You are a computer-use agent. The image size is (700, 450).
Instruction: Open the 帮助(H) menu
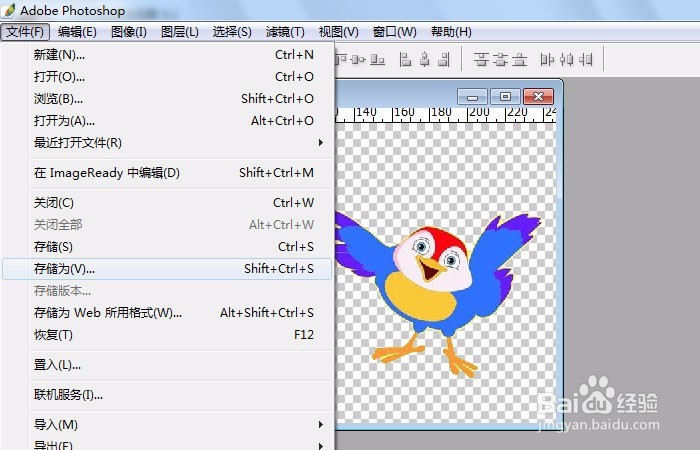(451, 32)
